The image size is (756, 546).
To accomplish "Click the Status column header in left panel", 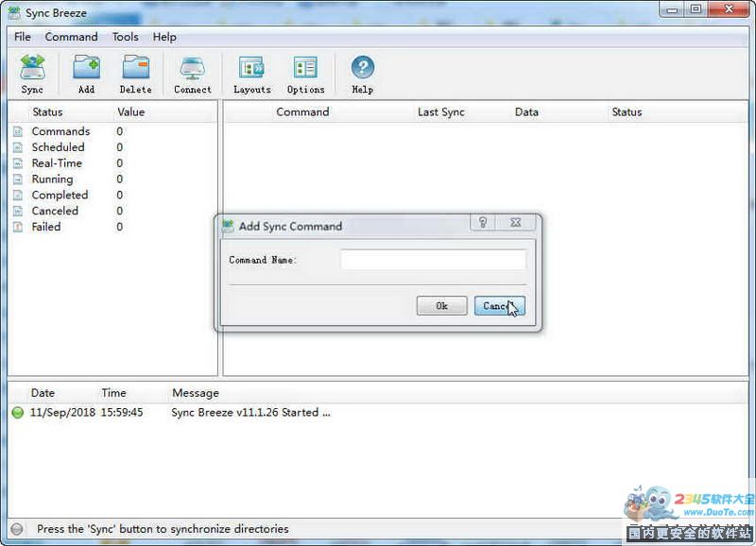I will point(48,111).
